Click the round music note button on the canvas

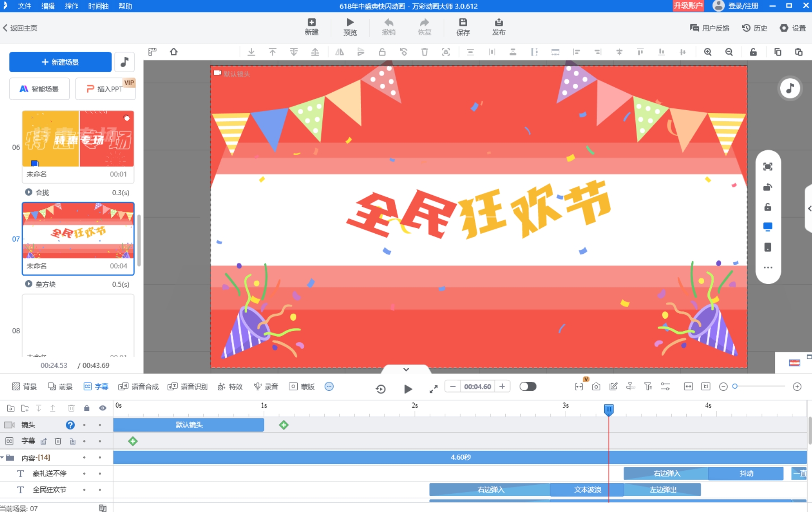coord(790,88)
